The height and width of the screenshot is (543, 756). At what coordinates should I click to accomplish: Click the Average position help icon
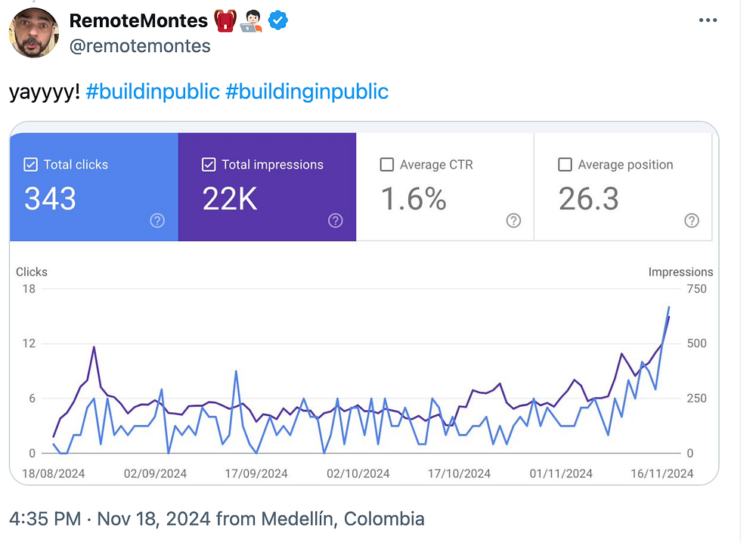[x=692, y=221]
